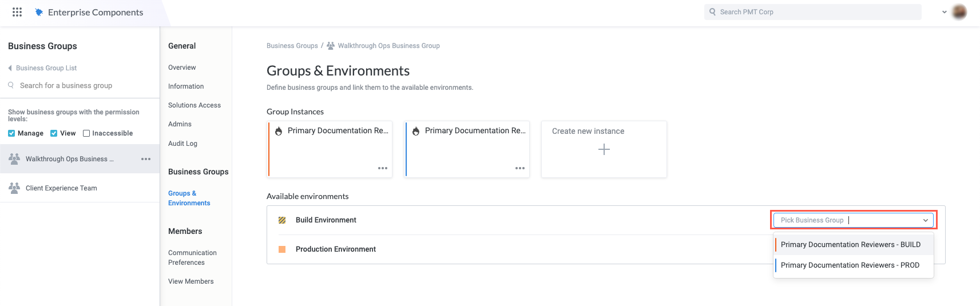Enable the Inaccessible permission checkbox
This screenshot has height=306, width=980.
pyautogui.click(x=86, y=133)
